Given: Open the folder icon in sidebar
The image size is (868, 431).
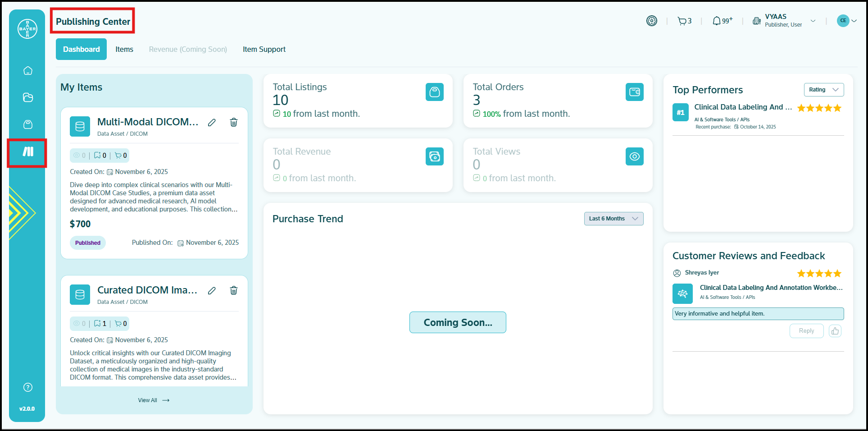Looking at the screenshot, I should pyautogui.click(x=28, y=97).
